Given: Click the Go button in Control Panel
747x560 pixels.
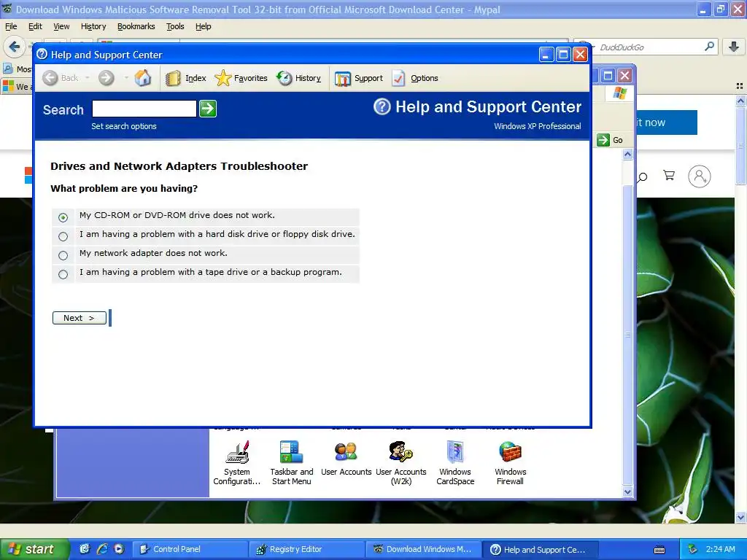Looking at the screenshot, I should [x=611, y=140].
